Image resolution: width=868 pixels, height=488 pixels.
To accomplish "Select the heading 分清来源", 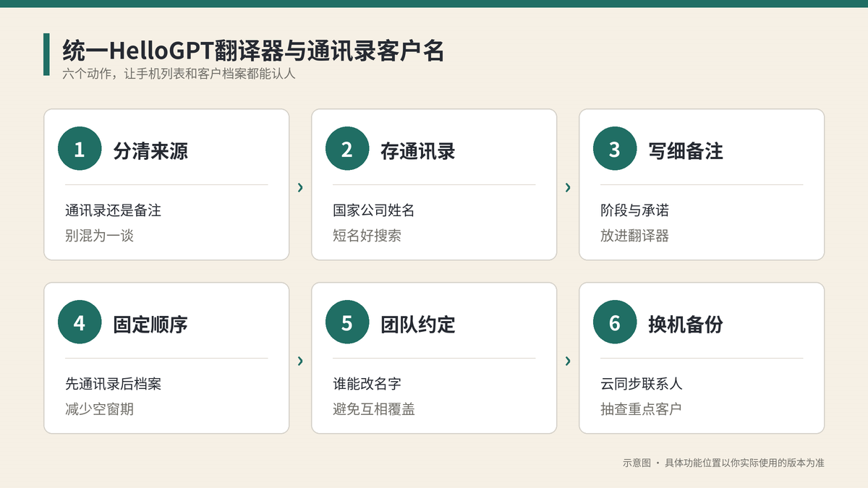I will 150,150.
